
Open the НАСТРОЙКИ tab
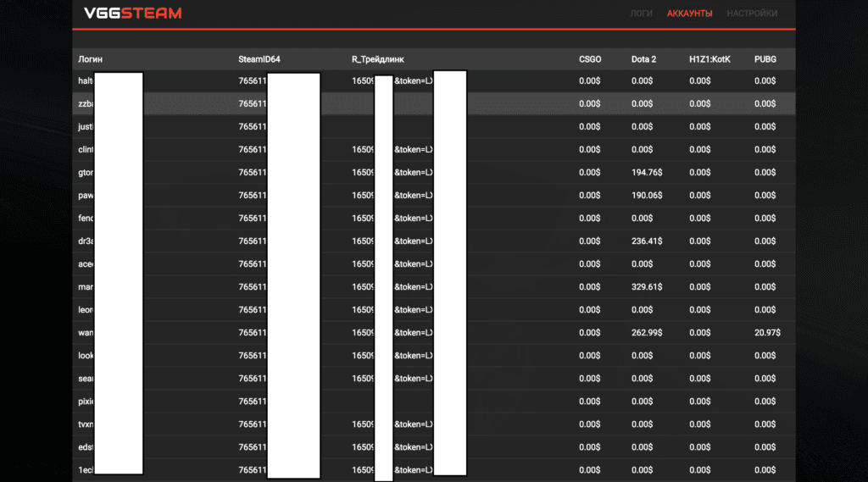coord(752,14)
